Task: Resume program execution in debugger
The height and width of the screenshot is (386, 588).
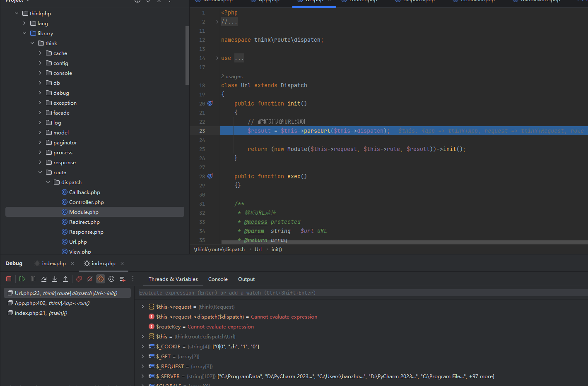Action: 22,279
